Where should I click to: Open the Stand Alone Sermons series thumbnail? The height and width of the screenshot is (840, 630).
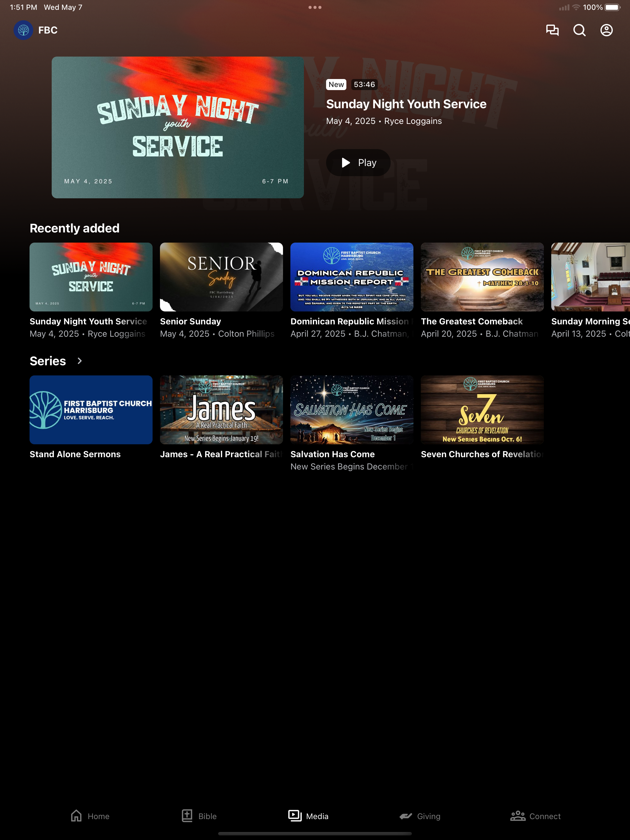point(91,410)
